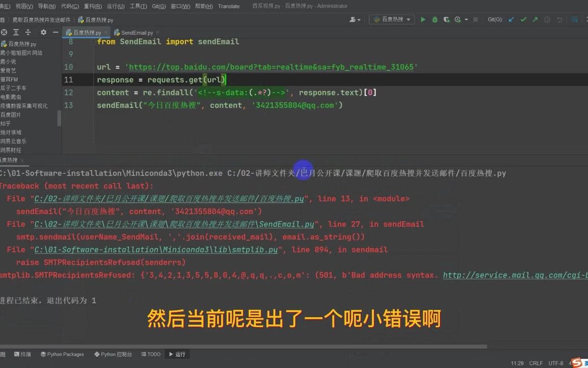
Task: Run with coverage icon in toolbar
Action: pyautogui.click(x=447, y=19)
